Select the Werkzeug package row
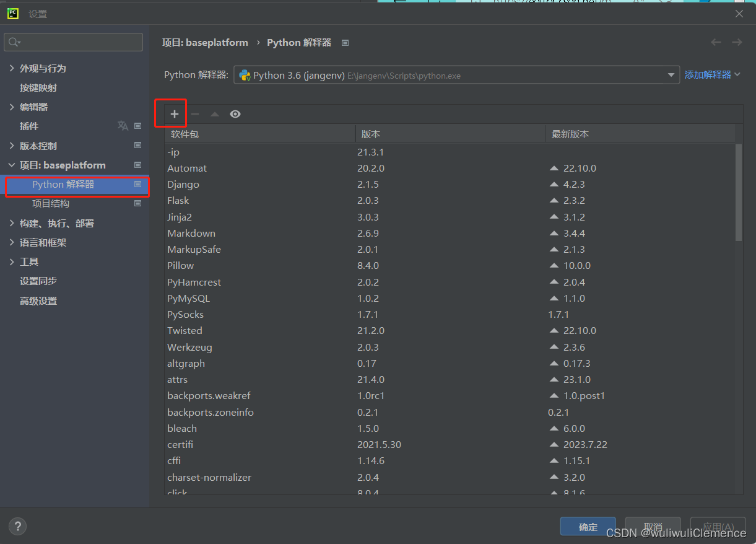Screen dimensions: 756x544 coord(450,347)
